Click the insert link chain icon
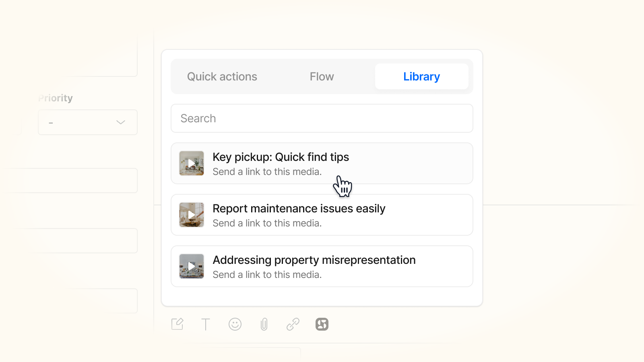Screen dimensions: 644x362 pyautogui.click(x=293, y=324)
